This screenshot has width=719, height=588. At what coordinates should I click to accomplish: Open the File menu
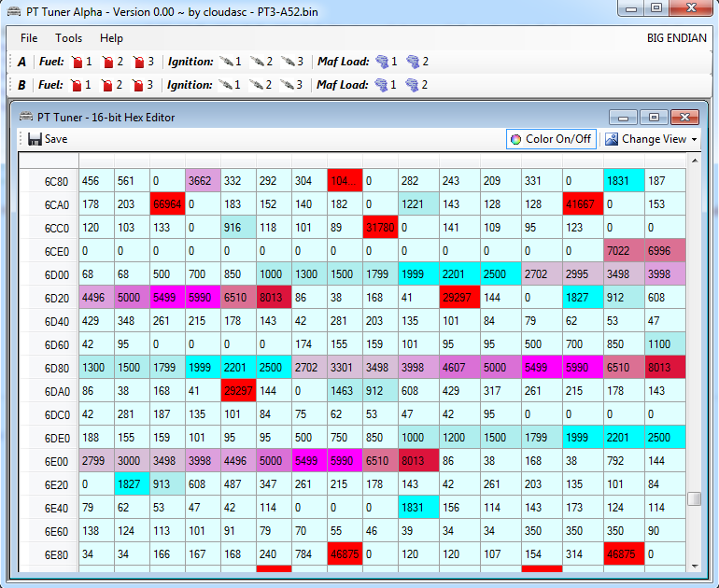(29, 38)
